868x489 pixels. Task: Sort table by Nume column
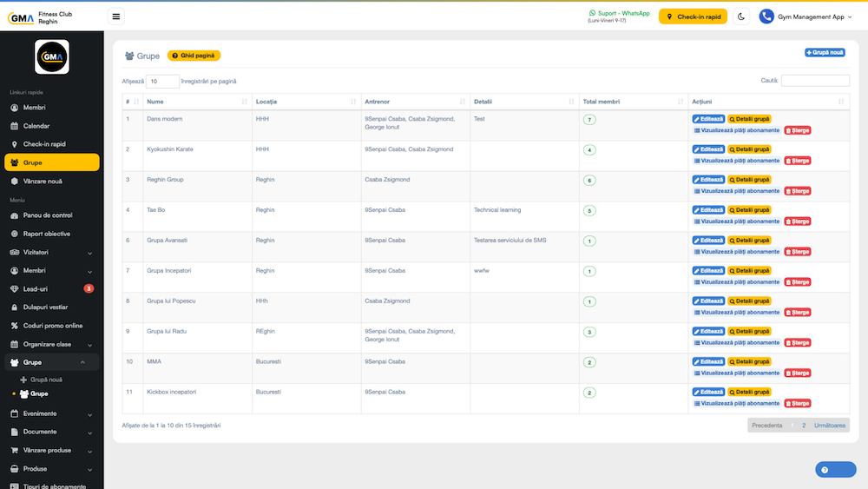pyautogui.click(x=197, y=102)
